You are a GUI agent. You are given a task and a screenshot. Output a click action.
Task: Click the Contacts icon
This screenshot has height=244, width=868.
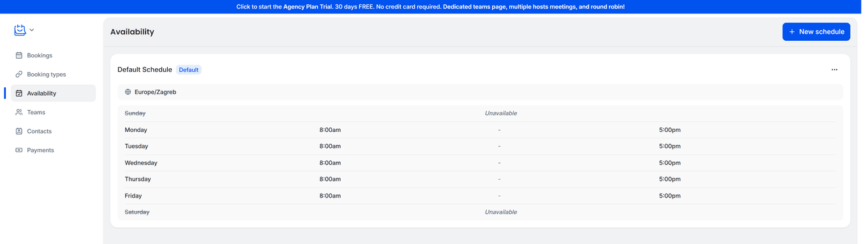coord(19,131)
